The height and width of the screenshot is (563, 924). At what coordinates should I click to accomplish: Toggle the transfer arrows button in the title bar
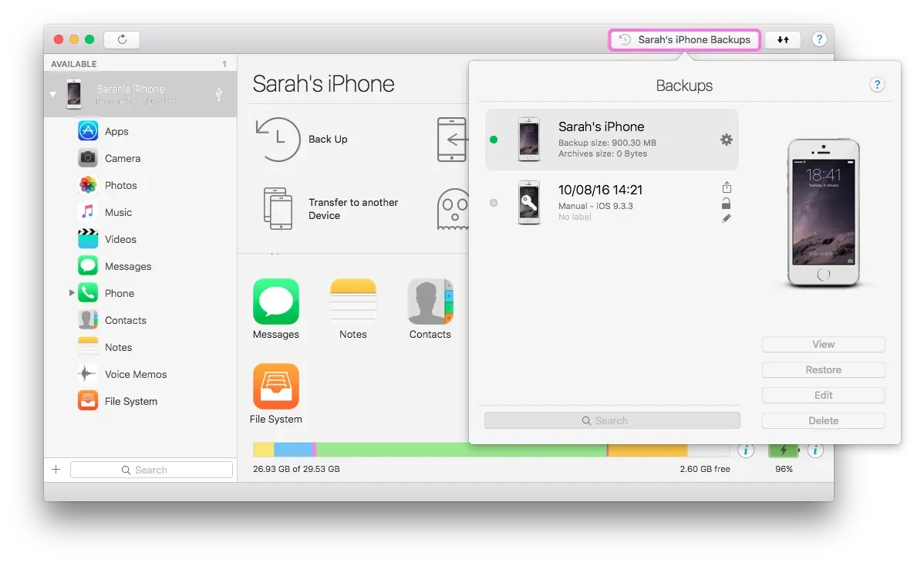(x=782, y=39)
